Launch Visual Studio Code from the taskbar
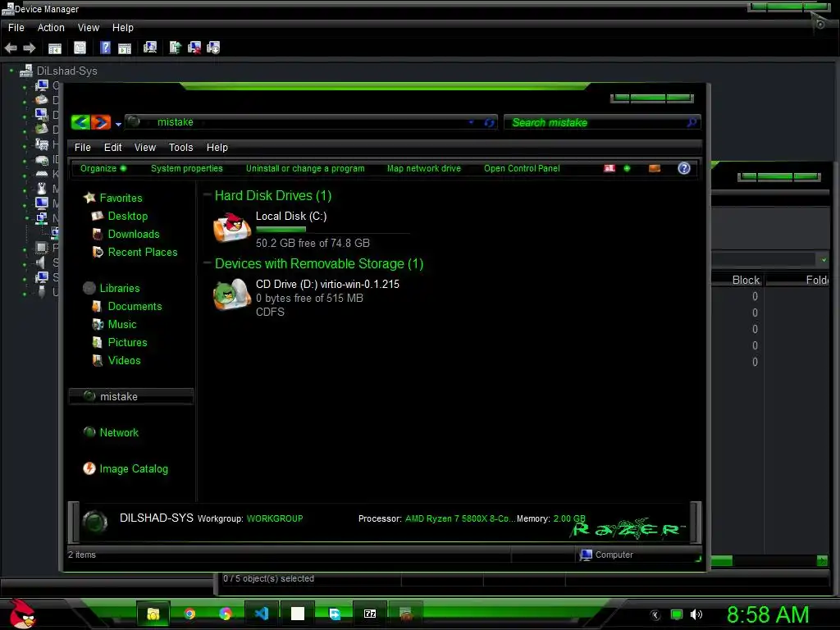 point(262,614)
